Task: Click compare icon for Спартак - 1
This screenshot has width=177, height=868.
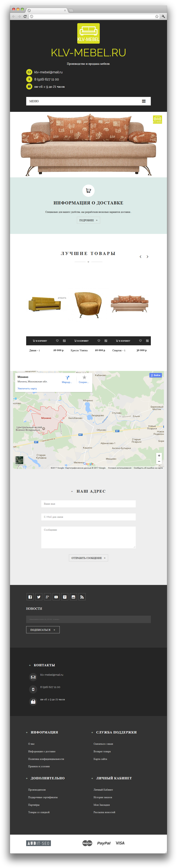Action: coord(147,341)
